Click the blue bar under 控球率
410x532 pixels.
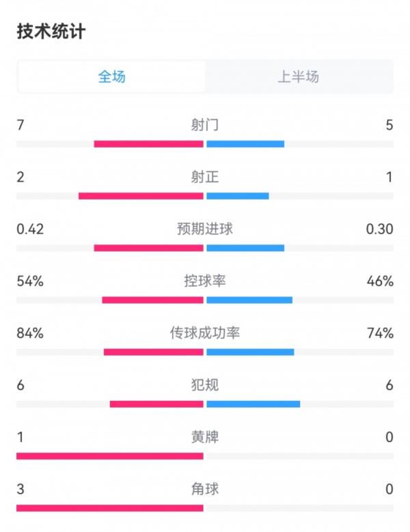(x=249, y=300)
